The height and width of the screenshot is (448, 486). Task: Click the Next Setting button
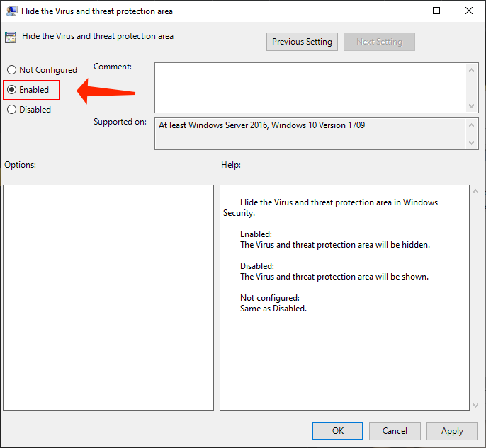(x=379, y=42)
